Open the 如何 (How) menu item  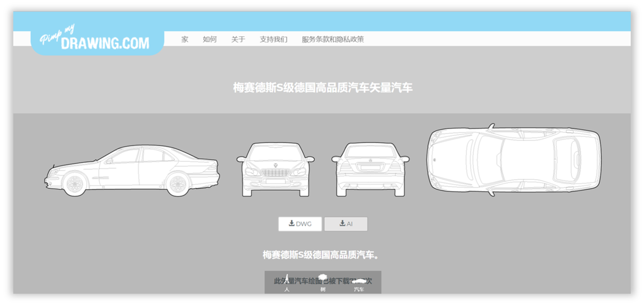tap(210, 39)
